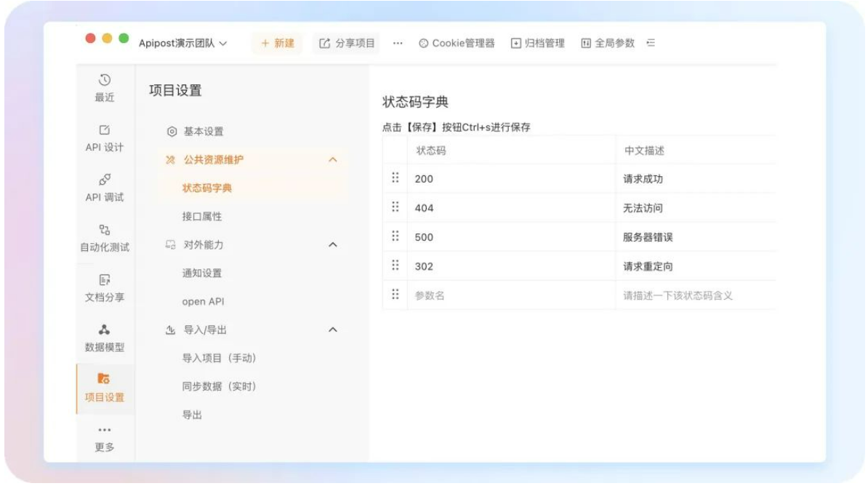This screenshot has width=868, height=486.
Task: Collapse the 对外能力 section chevron
Action: [x=333, y=244]
